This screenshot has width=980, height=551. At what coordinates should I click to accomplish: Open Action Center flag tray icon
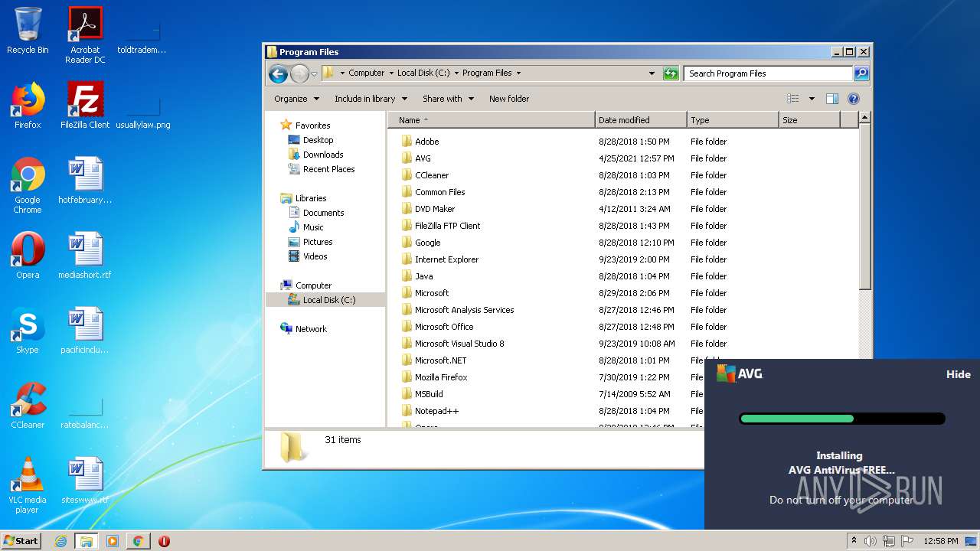tap(907, 541)
